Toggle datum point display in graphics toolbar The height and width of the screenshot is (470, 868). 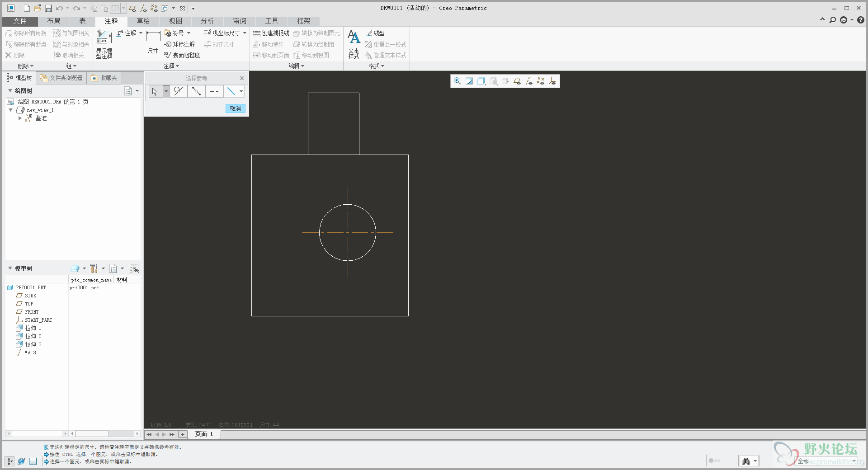[x=541, y=81]
